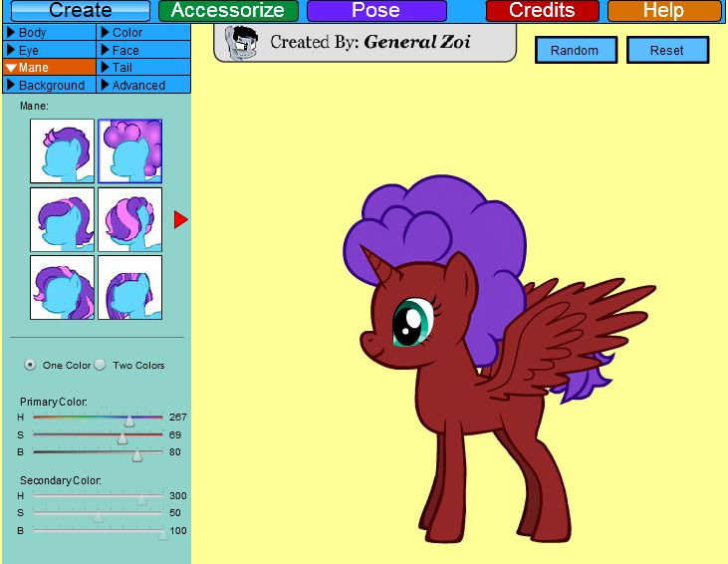Select the Two Colors radio button

[100, 365]
